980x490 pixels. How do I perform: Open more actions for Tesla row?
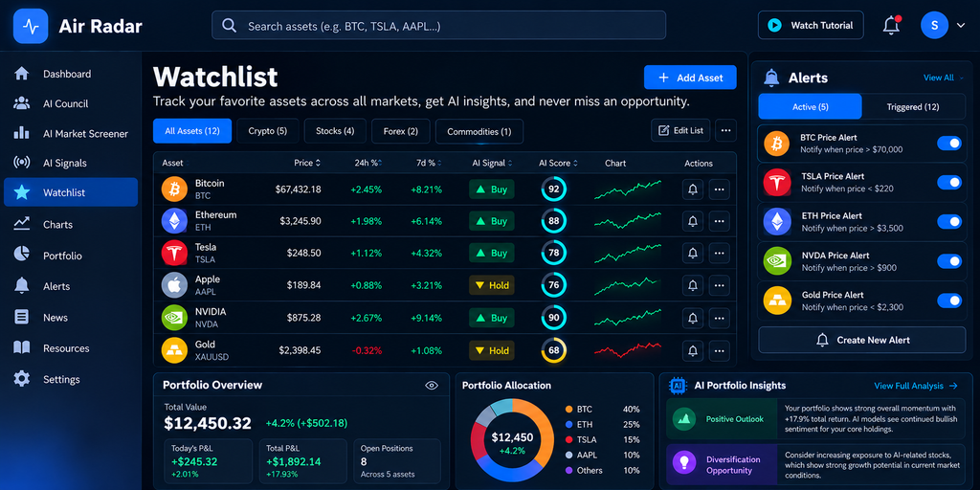[x=720, y=253]
